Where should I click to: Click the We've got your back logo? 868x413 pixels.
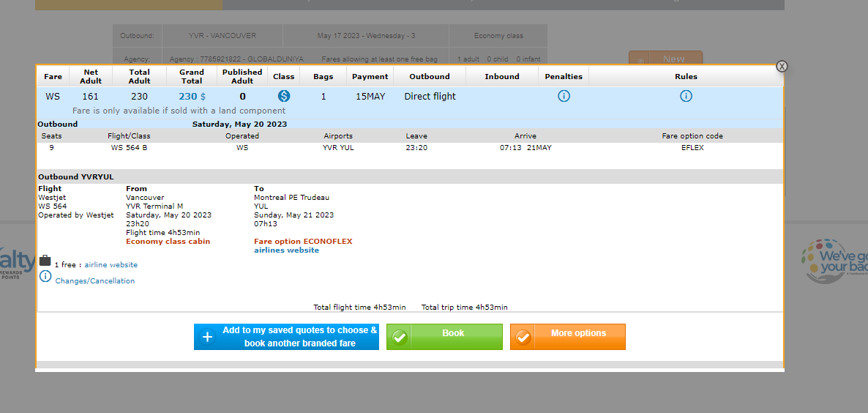click(x=834, y=261)
